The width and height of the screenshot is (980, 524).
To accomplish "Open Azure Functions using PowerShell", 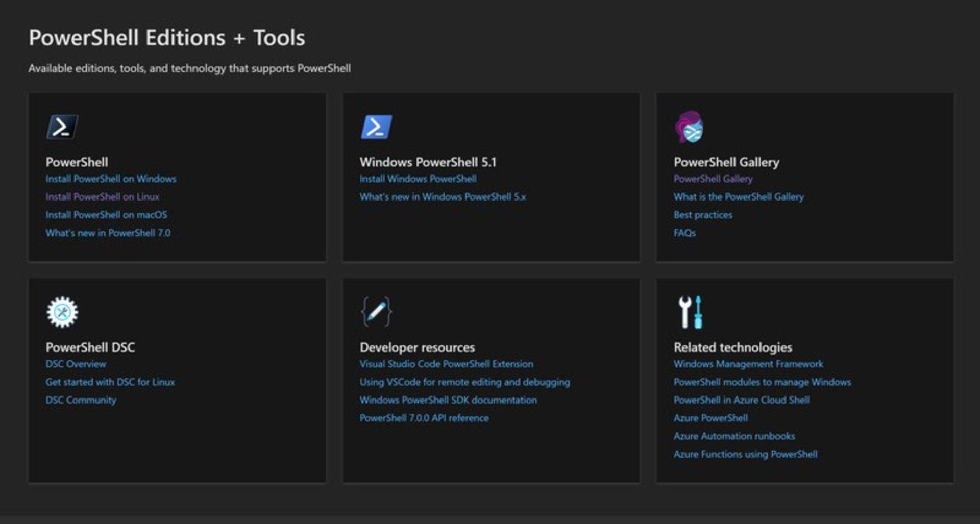I will click(x=745, y=454).
